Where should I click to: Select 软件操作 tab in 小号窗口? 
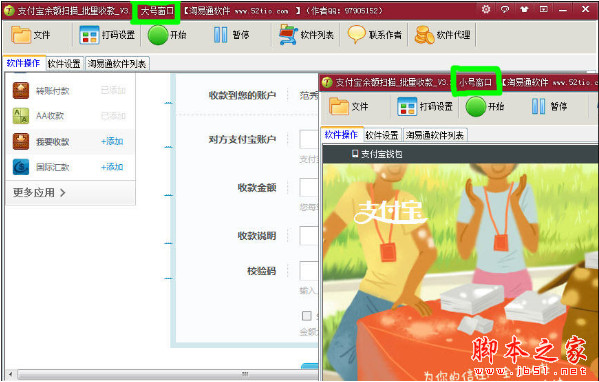point(342,135)
